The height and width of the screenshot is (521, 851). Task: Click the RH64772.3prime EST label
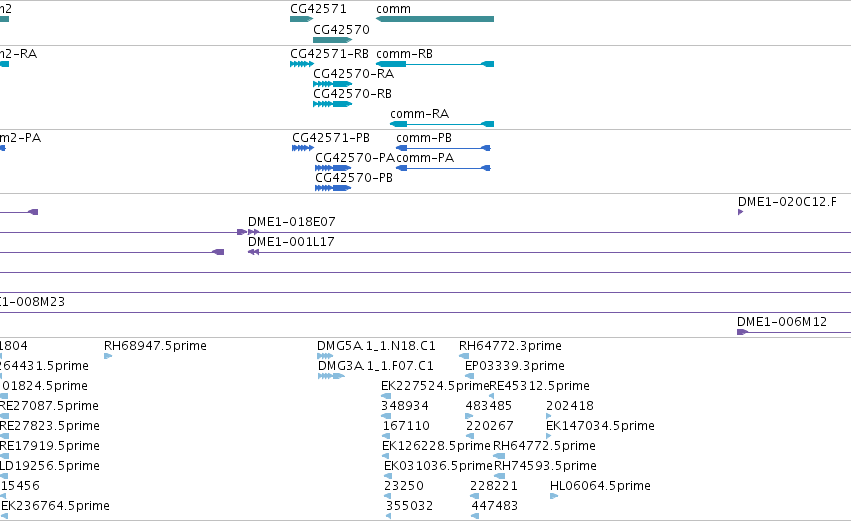(510, 346)
